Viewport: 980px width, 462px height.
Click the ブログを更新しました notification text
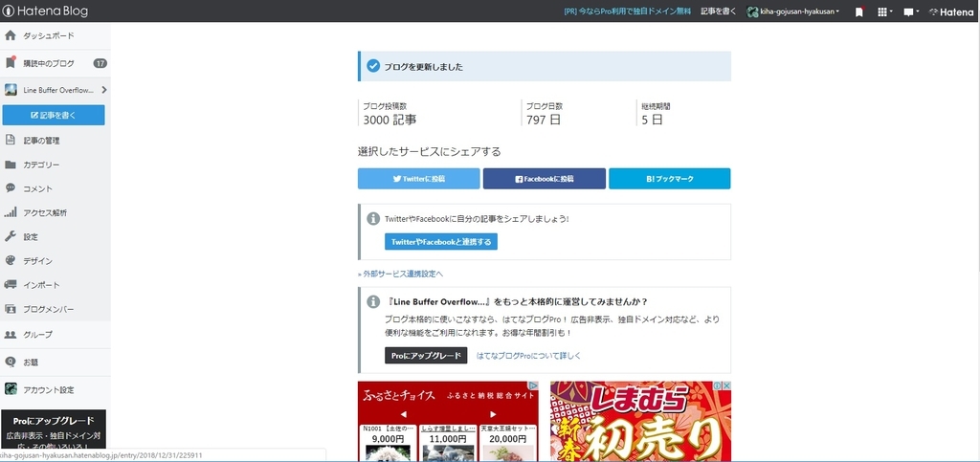(x=424, y=67)
